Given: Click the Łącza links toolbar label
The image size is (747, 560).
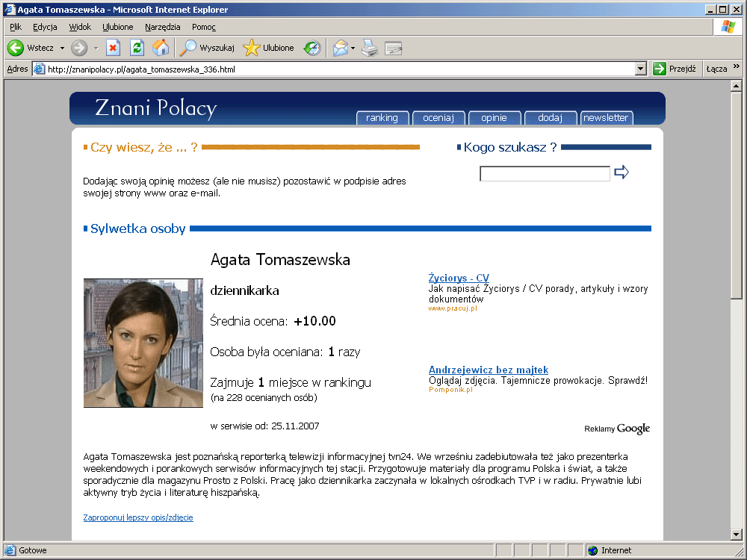Looking at the screenshot, I should click(716, 69).
